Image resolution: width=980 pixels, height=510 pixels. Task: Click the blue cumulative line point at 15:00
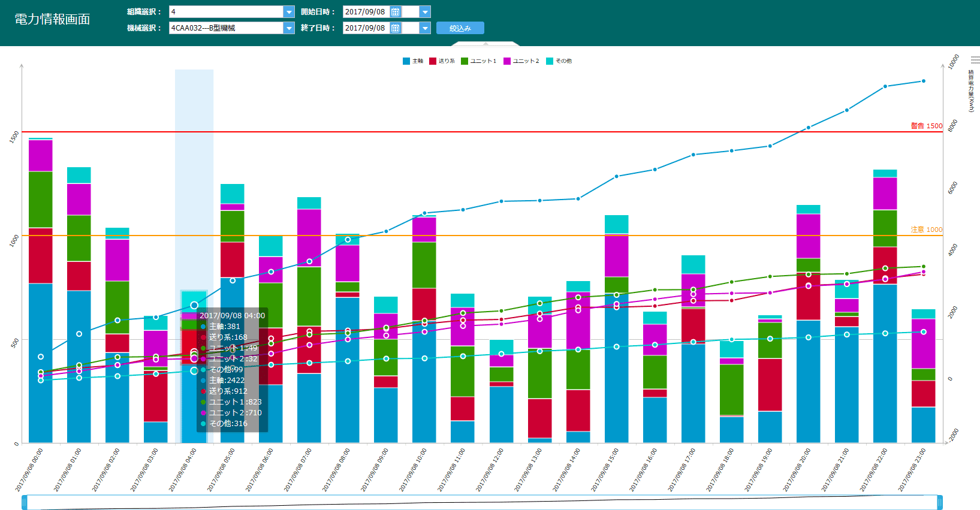click(x=617, y=176)
